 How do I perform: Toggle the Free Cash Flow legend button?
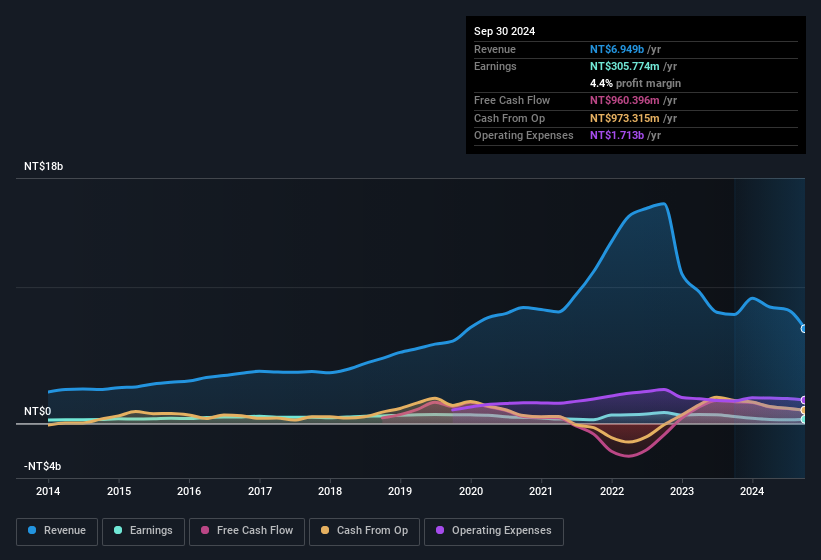(247, 531)
